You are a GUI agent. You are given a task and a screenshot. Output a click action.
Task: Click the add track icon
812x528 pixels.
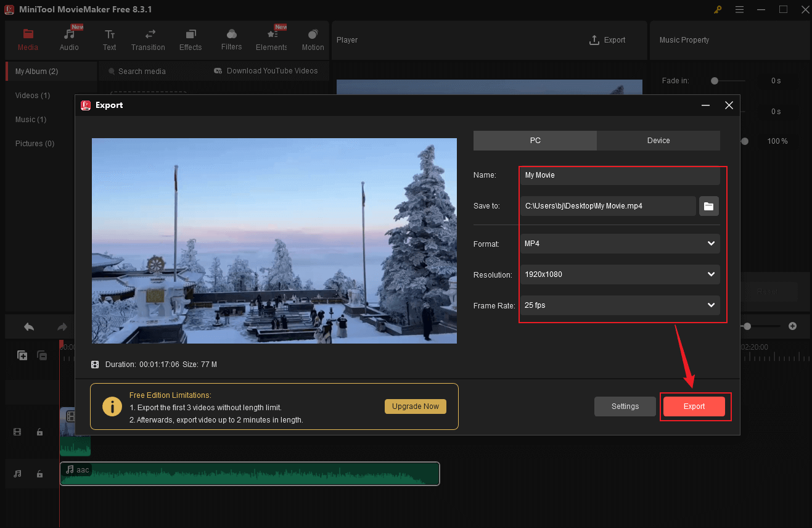coord(22,355)
